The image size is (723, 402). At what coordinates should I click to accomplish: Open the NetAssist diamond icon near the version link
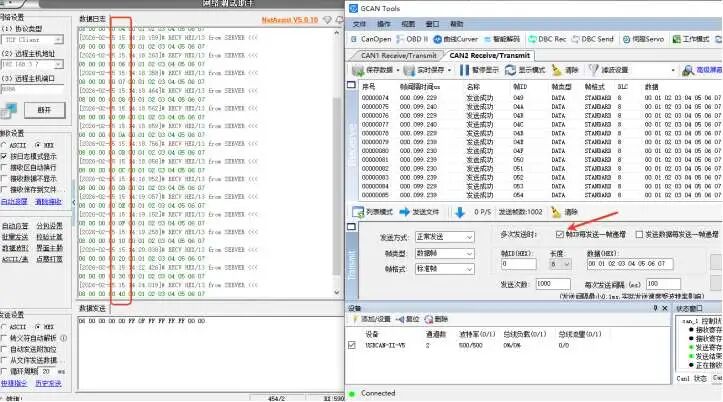(x=327, y=20)
